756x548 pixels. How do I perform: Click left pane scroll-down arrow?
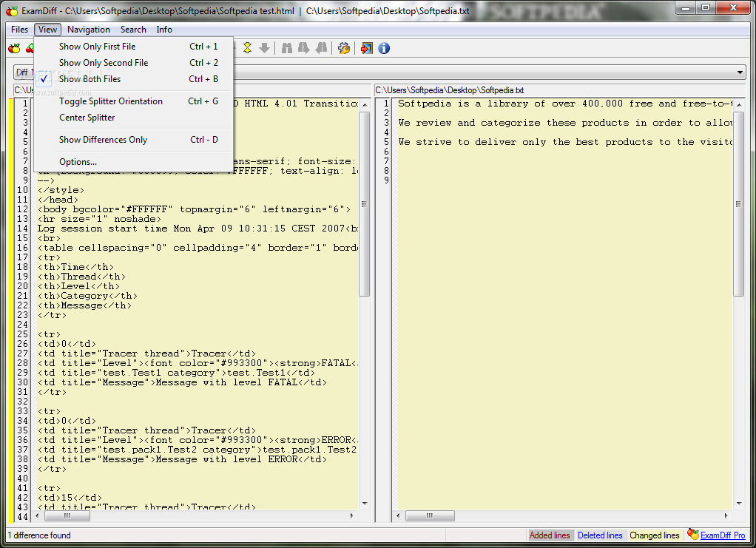pos(365,503)
